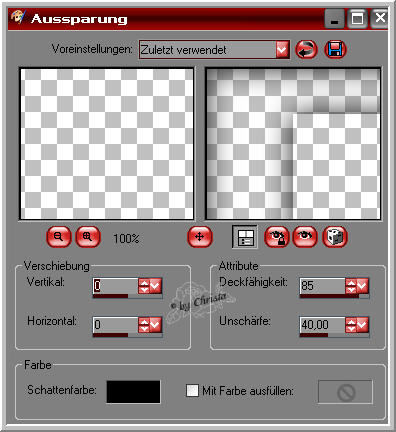Expand the Vertikal slider dropdown arrow

(156, 286)
